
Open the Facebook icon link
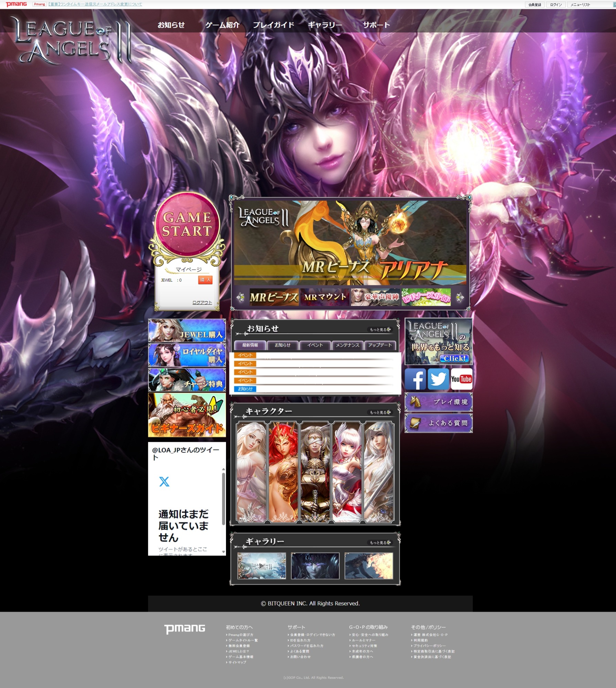[415, 379]
